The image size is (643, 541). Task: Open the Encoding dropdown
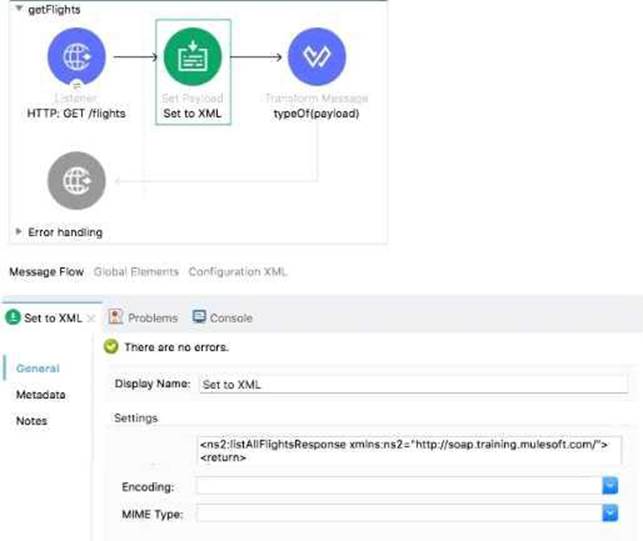pos(609,485)
